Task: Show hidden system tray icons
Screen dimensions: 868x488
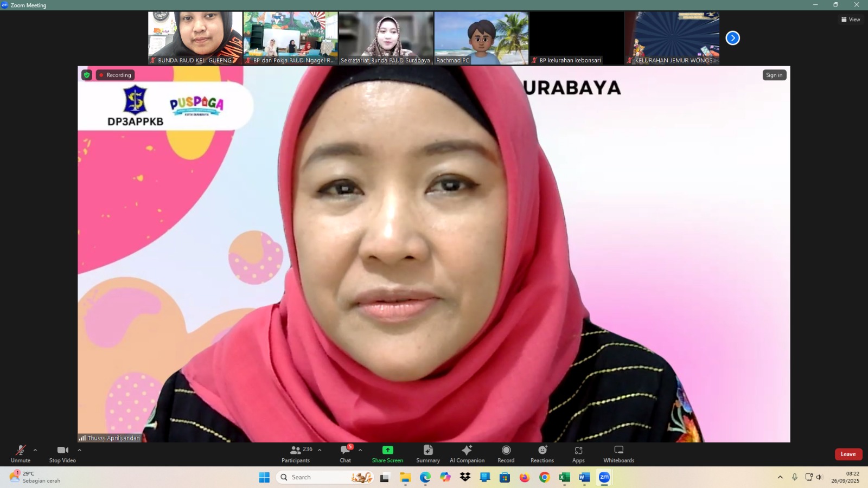Action: tap(780, 477)
